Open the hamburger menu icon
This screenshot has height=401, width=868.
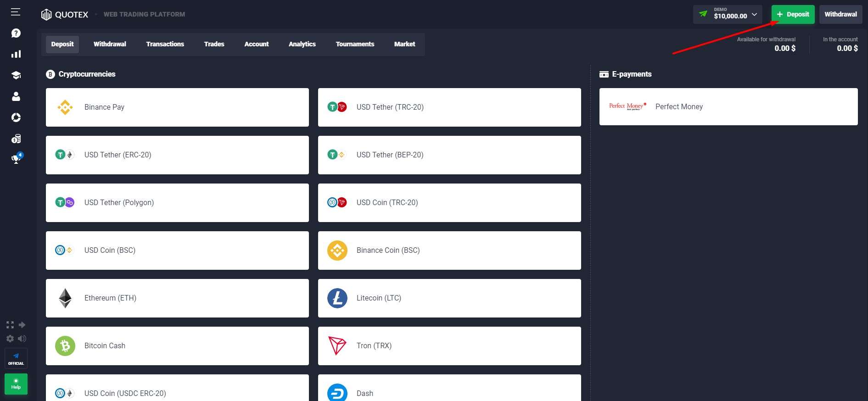tap(16, 12)
